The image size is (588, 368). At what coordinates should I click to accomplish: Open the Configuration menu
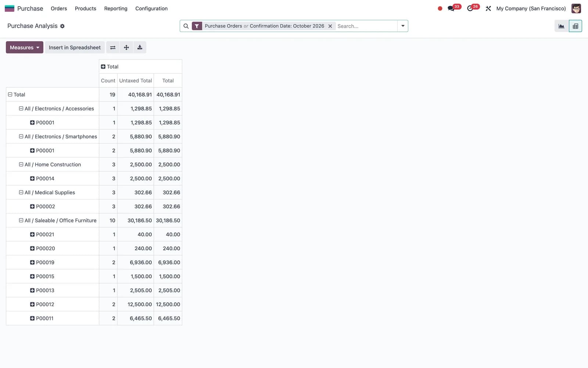tap(151, 8)
